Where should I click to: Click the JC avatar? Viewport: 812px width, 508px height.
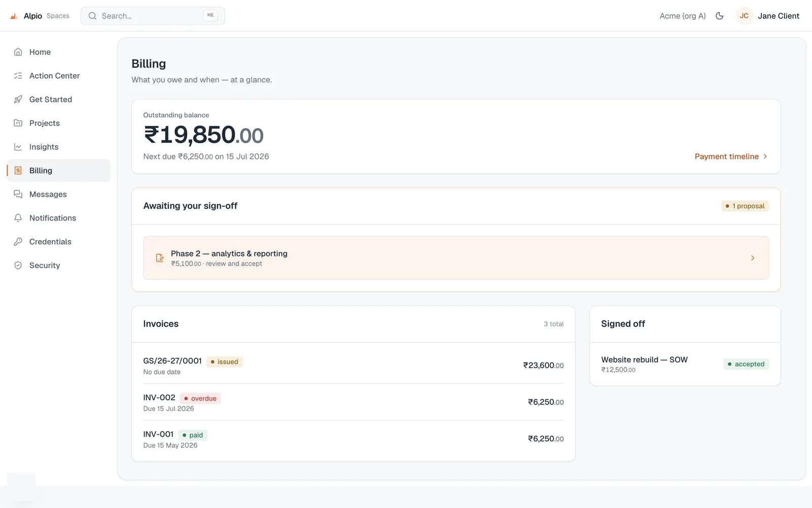[744, 16]
